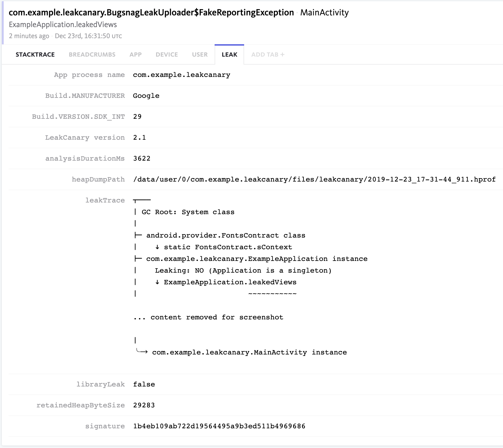
Task: Click the heapDumpPath .hprof file path value
Action: 314,179
